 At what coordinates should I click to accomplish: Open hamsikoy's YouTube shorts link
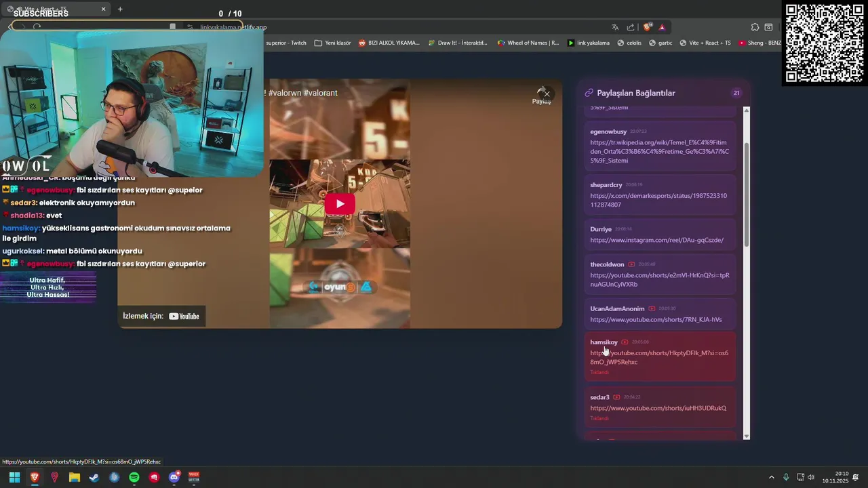point(659,357)
